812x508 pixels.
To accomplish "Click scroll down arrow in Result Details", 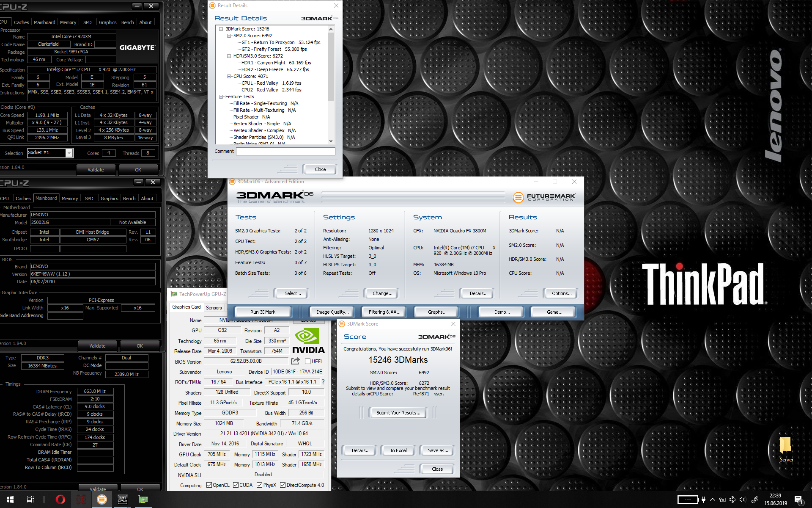I will tap(331, 141).
